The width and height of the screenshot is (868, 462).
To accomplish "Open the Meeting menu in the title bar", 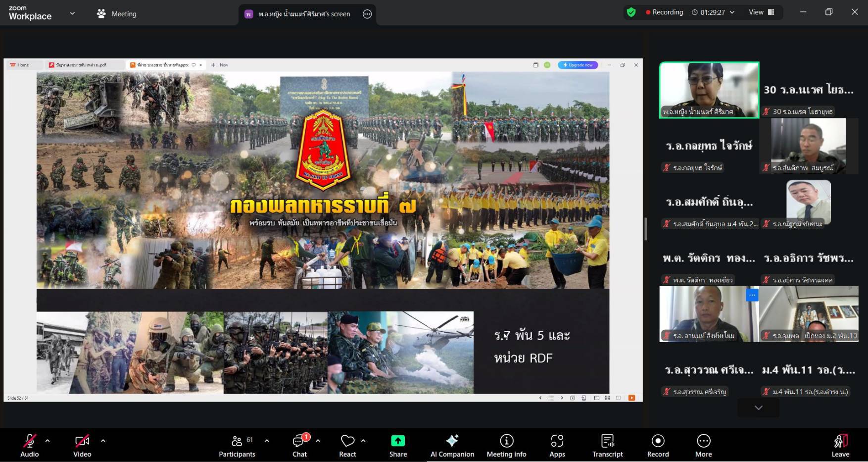I will click(x=117, y=14).
